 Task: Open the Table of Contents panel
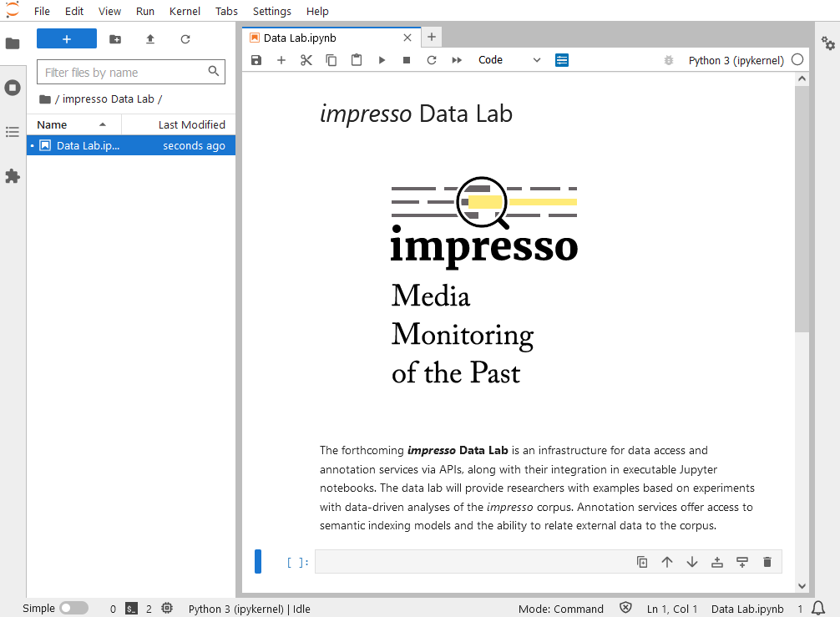tap(13, 132)
